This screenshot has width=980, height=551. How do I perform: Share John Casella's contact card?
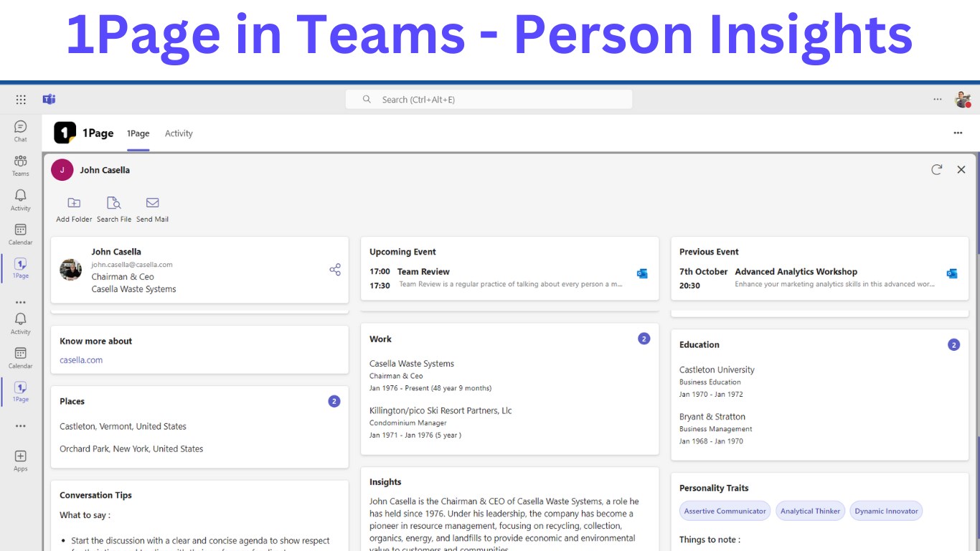coord(335,270)
